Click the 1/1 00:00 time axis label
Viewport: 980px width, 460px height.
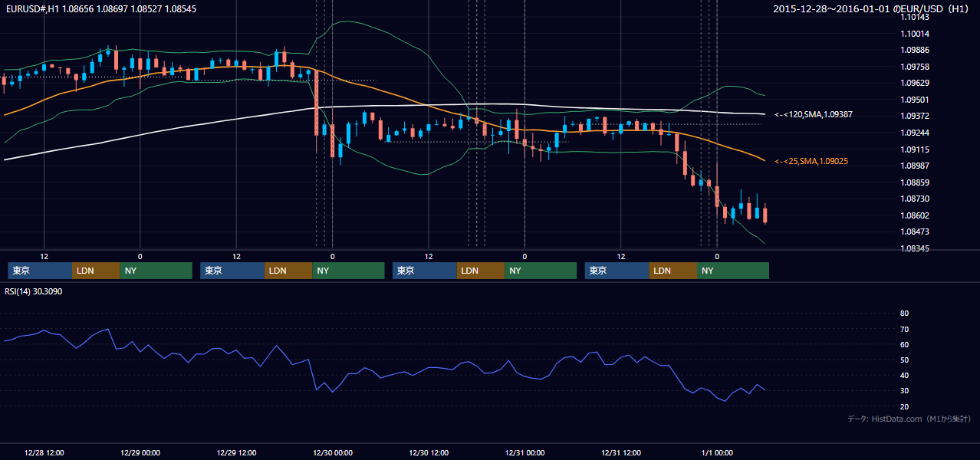pyautogui.click(x=717, y=452)
